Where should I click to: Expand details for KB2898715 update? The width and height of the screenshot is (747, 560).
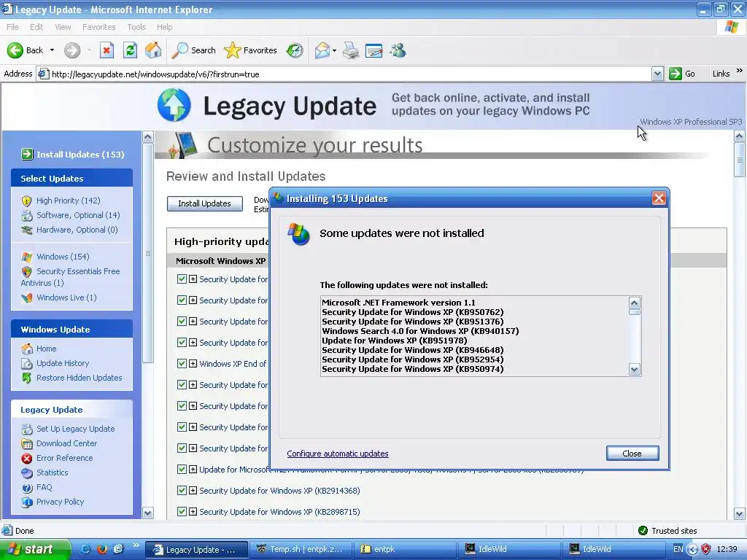click(x=193, y=511)
